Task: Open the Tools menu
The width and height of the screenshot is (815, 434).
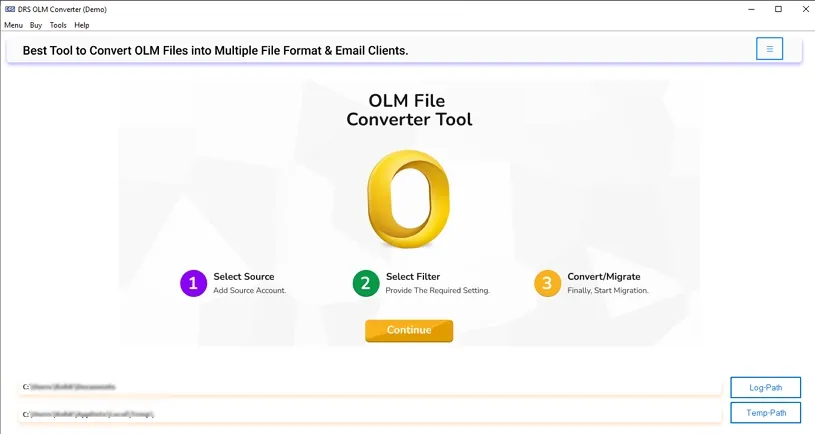Action: click(x=58, y=25)
